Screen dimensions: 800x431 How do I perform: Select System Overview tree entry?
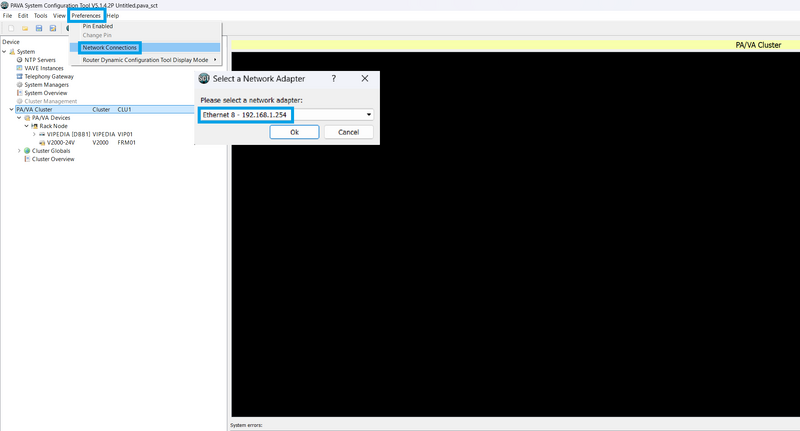pos(46,93)
